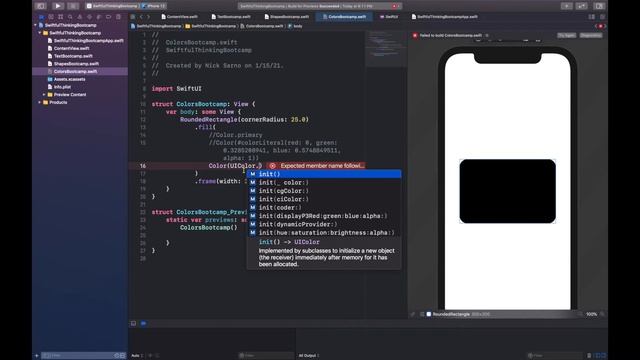Click the code minimap
640x360 pixels.
386,48
